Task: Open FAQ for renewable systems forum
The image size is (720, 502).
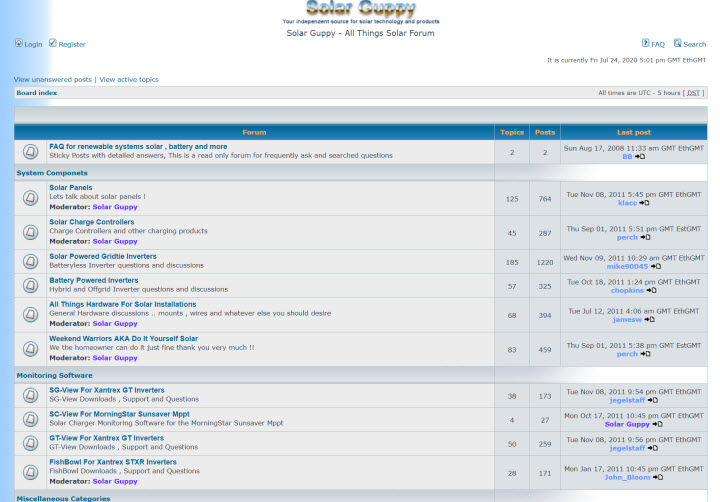Action: pyautogui.click(x=138, y=147)
